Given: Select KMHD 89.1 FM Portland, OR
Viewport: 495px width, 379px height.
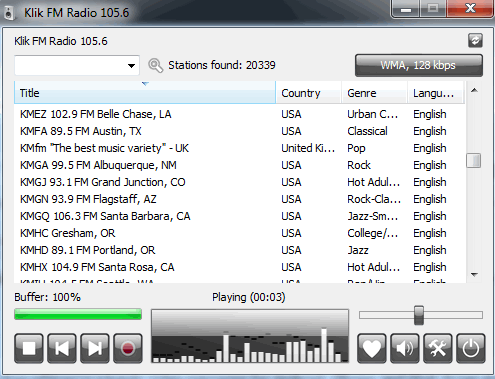Looking at the screenshot, I should point(239,250).
